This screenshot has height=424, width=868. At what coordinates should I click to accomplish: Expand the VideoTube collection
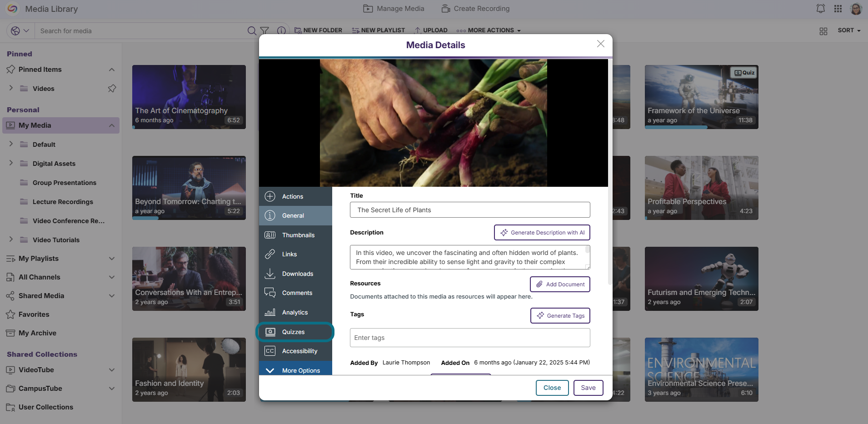pyautogui.click(x=112, y=370)
